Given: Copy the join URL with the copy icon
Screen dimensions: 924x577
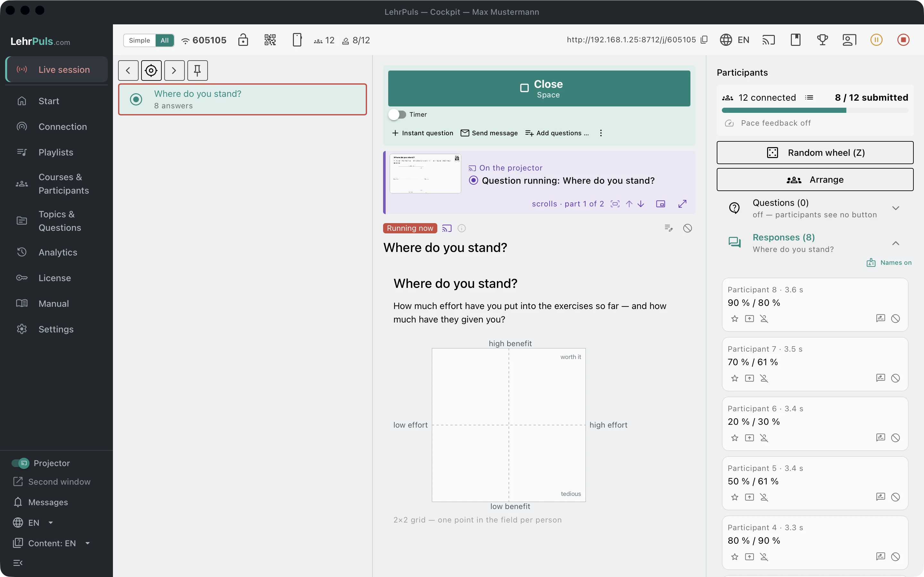Looking at the screenshot, I should [x=705, y=40].
